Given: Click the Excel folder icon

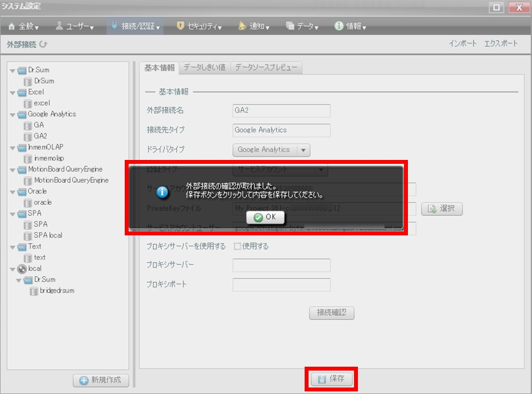Looking at the screenshot, I should [21, 92].
